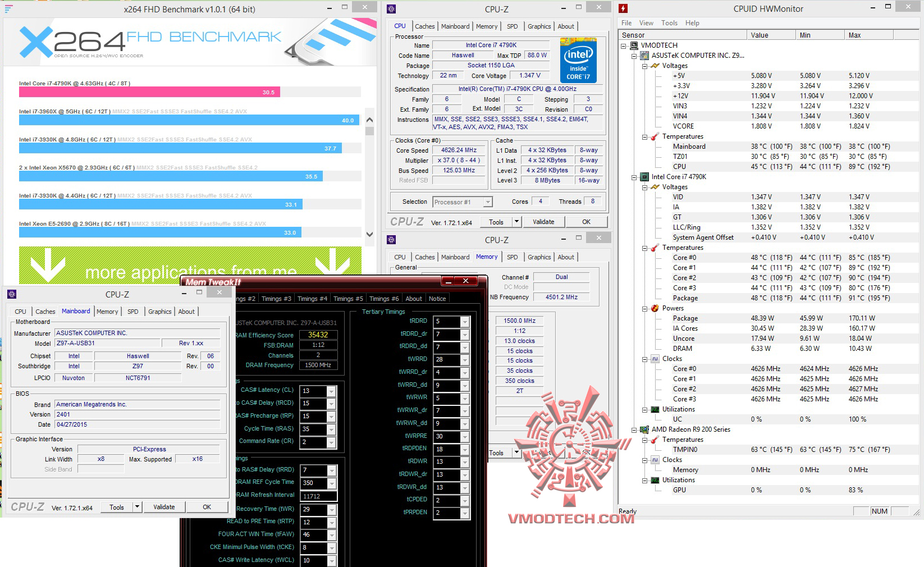The height and width of the screenshot is (567, 924).
Task: Click the Tools button in CPU-Z CPU window
Action: (x=496, y=222)
